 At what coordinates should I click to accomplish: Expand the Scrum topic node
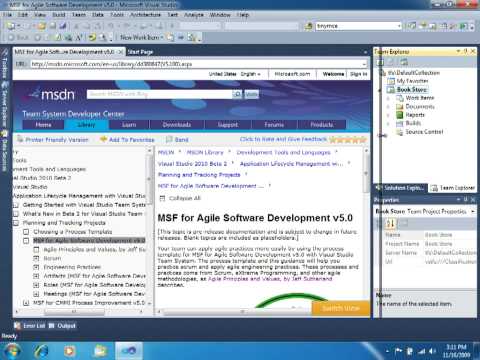[x=36, y=258]
